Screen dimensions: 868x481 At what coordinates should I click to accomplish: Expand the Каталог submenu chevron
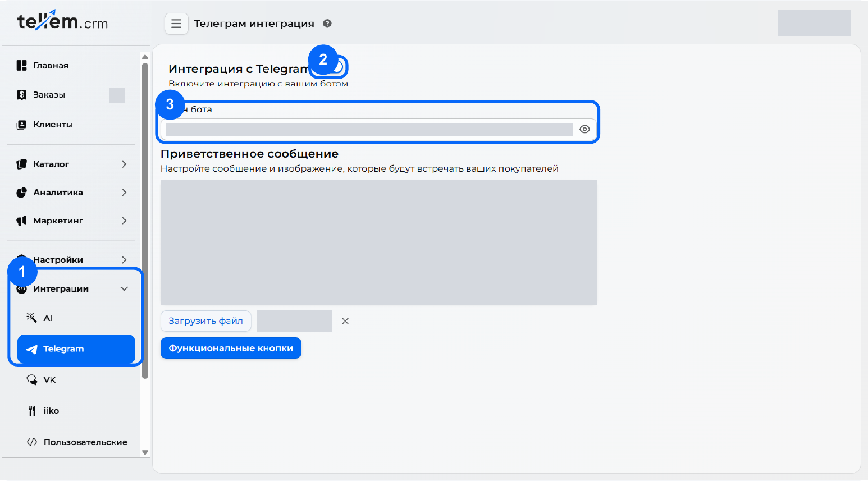point(124,164)
